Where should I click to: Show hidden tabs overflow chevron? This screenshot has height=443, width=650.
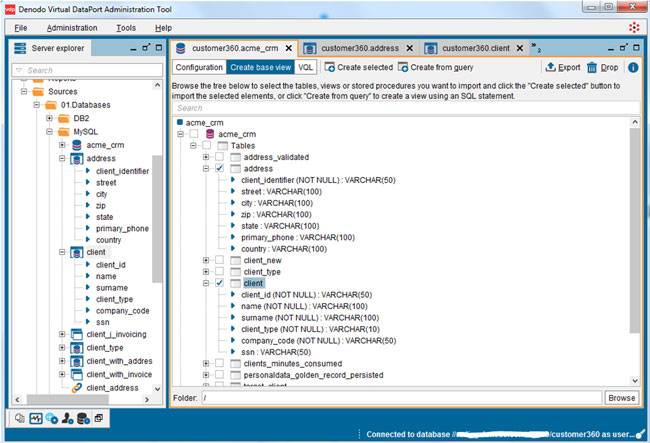click(x=536, y=47)
